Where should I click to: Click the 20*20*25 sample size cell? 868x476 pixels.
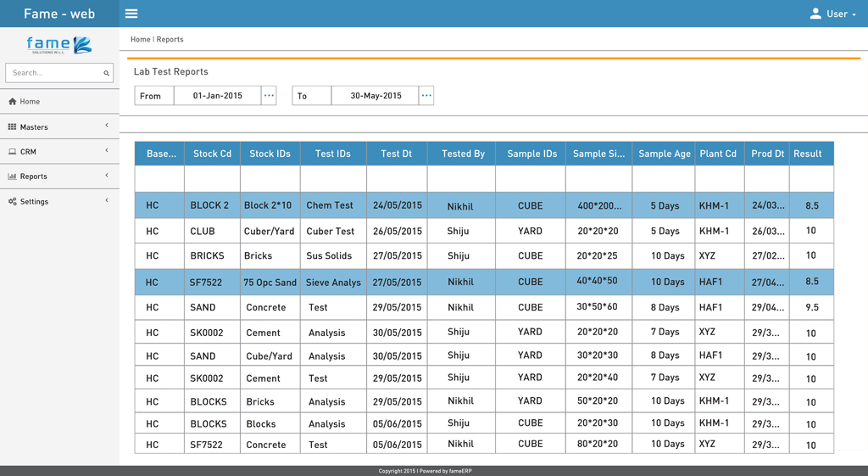click(599, 255)
